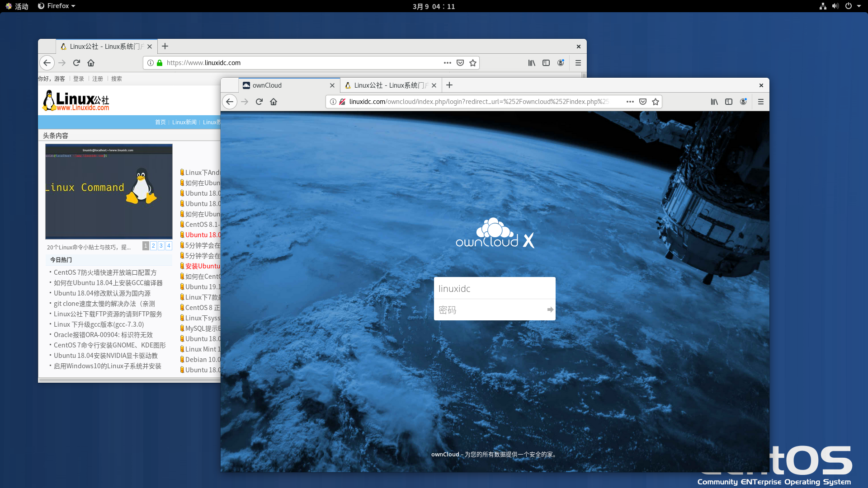Screen dimensions: 868x488
Task: Click the username field showing linuxidc
Action: tap(495, 288)
